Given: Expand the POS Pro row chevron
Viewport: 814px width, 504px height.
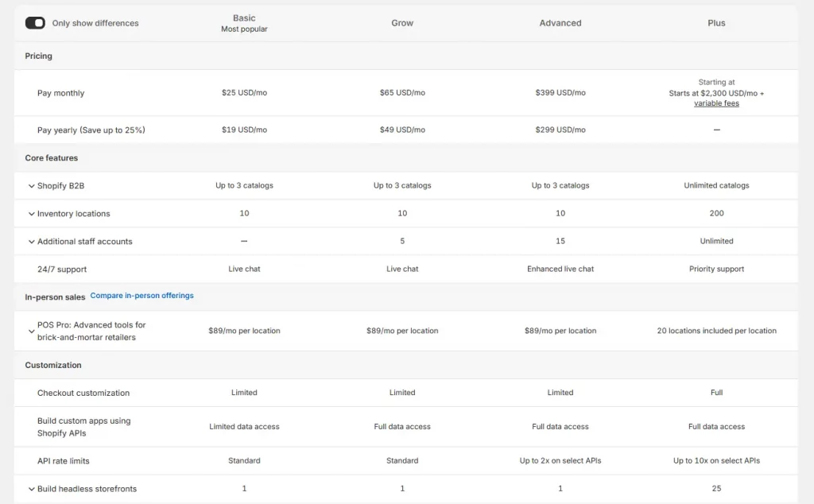Looking at the screenshot, I should coord(31,331).
